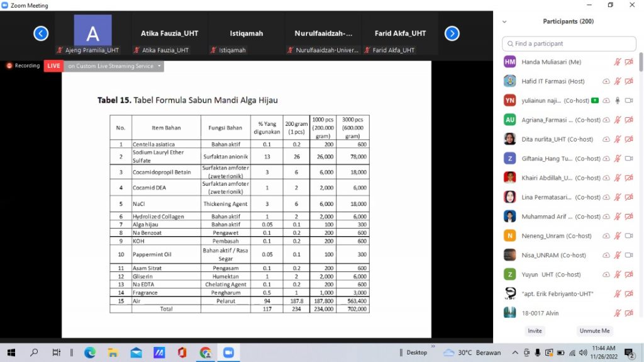Show next participant videos with right arrow

click(x=452, y=33)
